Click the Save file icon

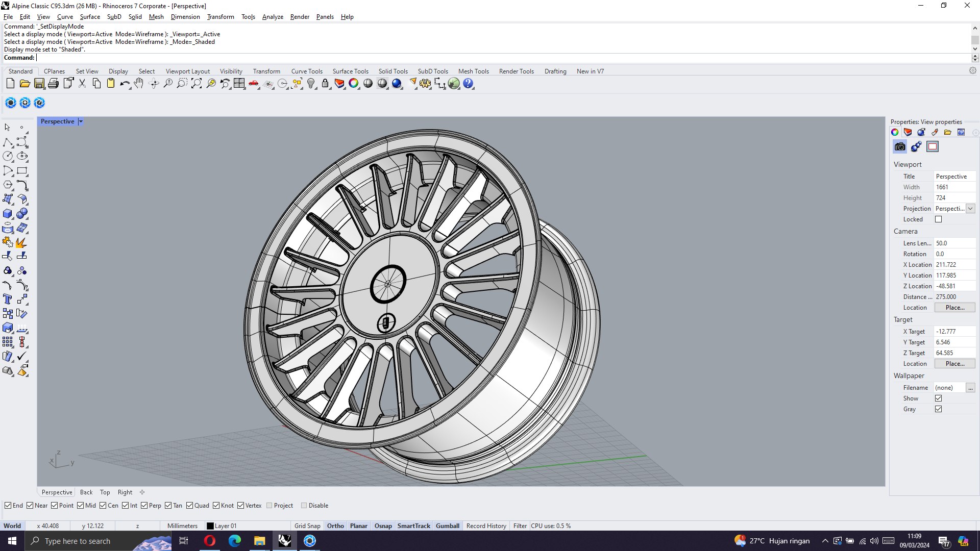click(x=39, y=84)
